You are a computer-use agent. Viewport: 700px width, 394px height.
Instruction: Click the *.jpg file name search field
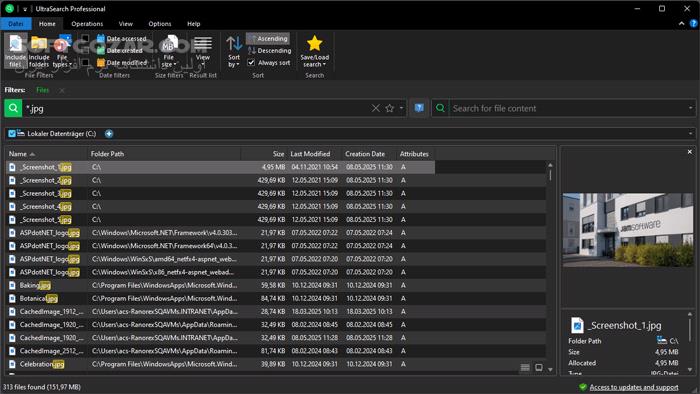(196, 108)
